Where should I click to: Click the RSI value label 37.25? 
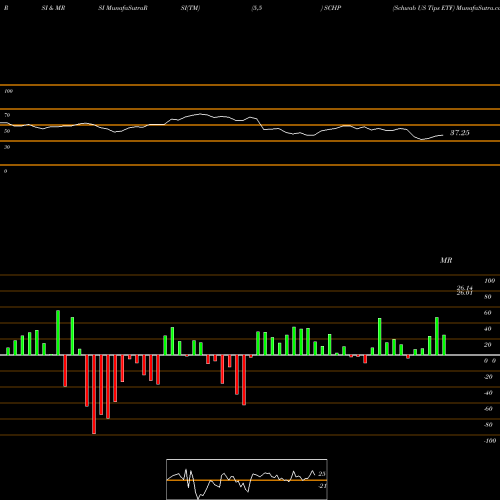(x=460, y=133)
